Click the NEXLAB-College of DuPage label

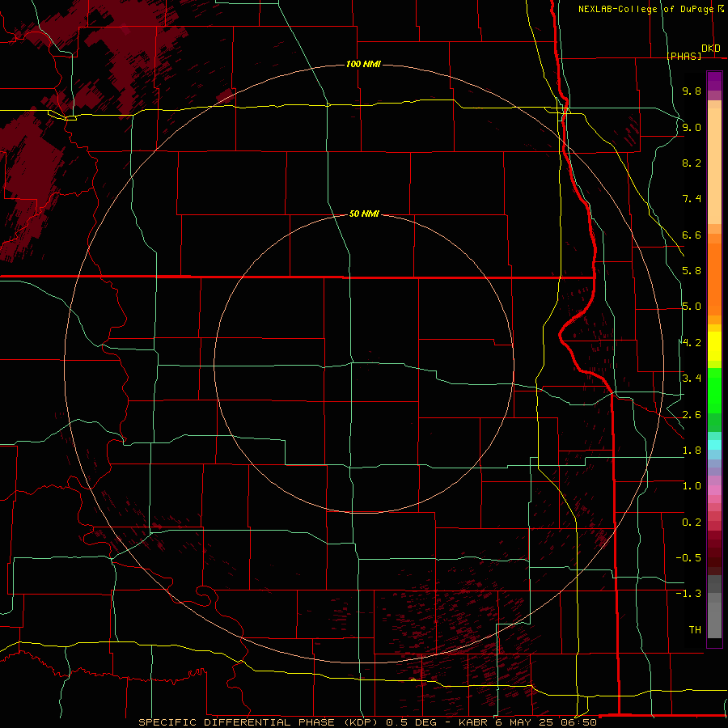coord(645,9)
